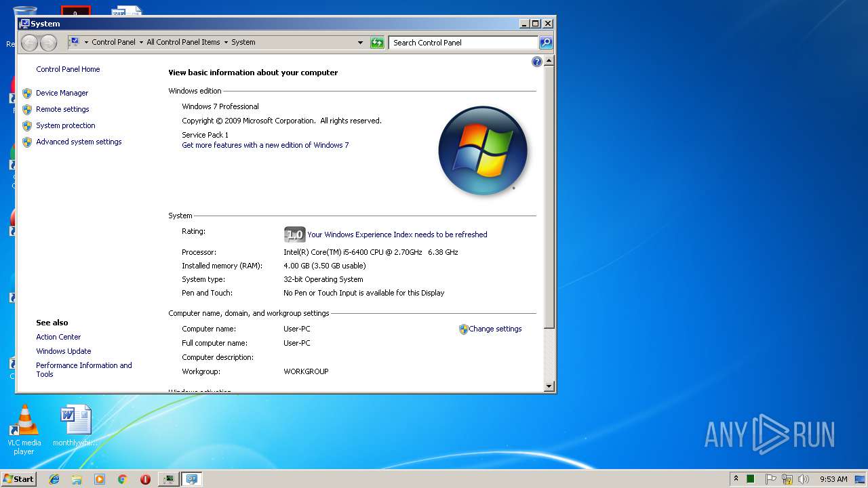Click the Search Control Panel field
Viewport: 868px width, 488px height.
[x=463, y=43]
